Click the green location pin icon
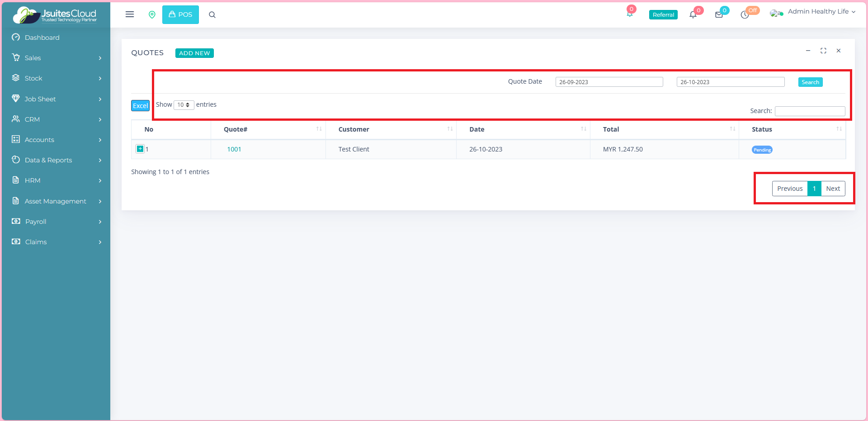The width and height of the screenshot is (868, 421). (152, 15)
